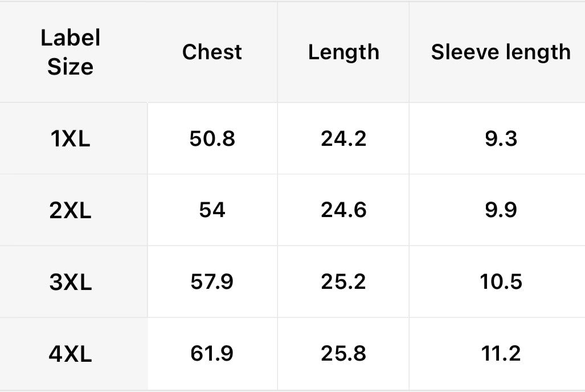Click the 9.9 sleeve length cell
The height and width of the screenshot is (392, 585).
point(501,211)
